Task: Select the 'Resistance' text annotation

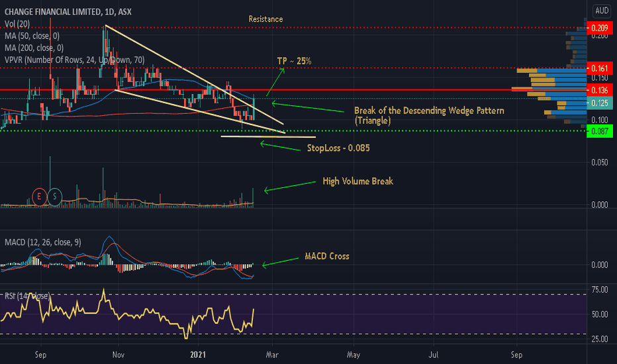Action: pyautogui.click(x=265, y=19)
